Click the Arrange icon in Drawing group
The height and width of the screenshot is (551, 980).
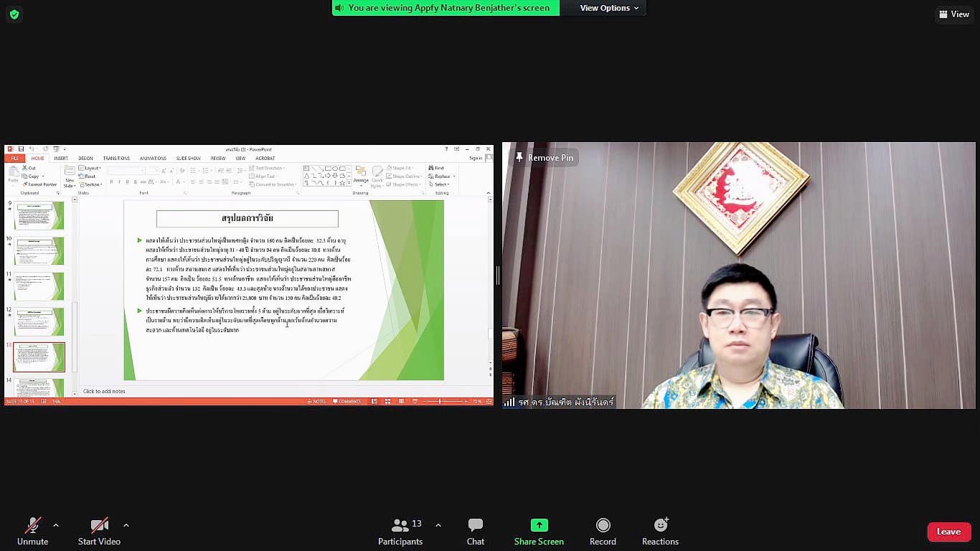(361, 176)
